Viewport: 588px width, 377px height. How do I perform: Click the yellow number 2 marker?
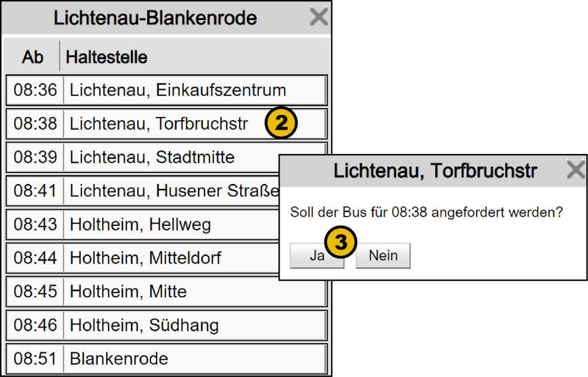coord(281,123)
